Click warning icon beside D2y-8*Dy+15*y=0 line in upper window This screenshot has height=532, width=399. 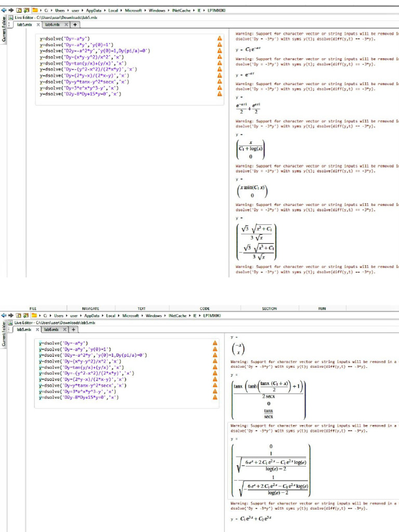(220, 94)
